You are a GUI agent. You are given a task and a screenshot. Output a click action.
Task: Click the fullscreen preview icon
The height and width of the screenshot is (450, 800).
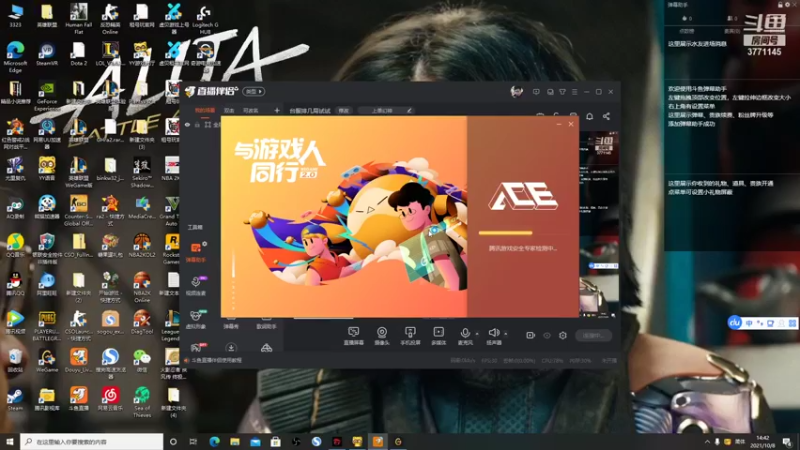click(208, 124)
